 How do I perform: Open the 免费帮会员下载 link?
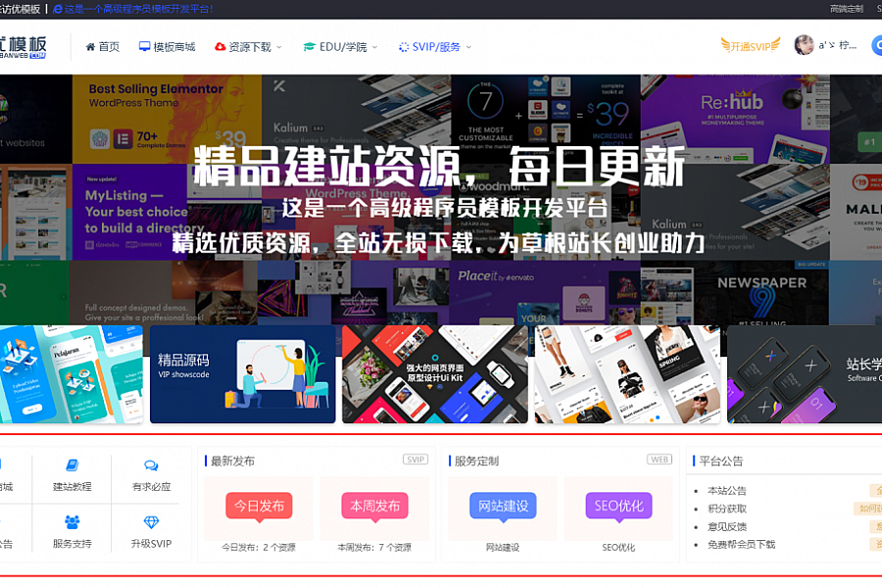(x=742, y=544)
